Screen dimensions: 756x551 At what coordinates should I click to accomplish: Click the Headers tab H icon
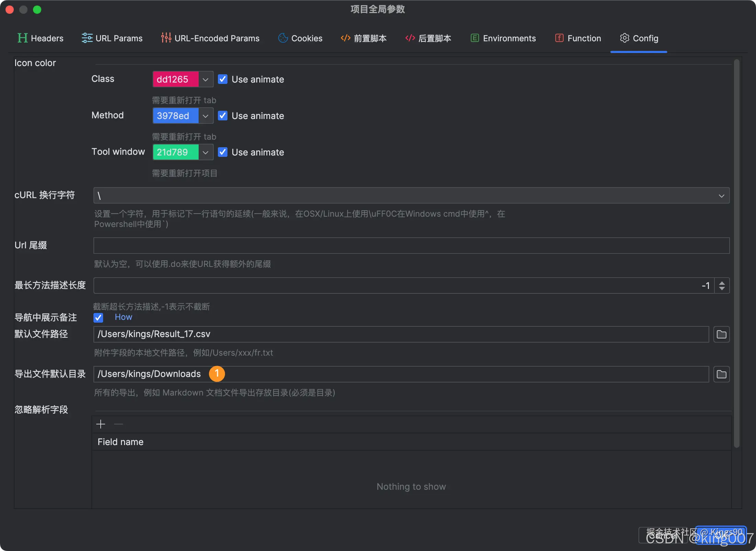22,38
